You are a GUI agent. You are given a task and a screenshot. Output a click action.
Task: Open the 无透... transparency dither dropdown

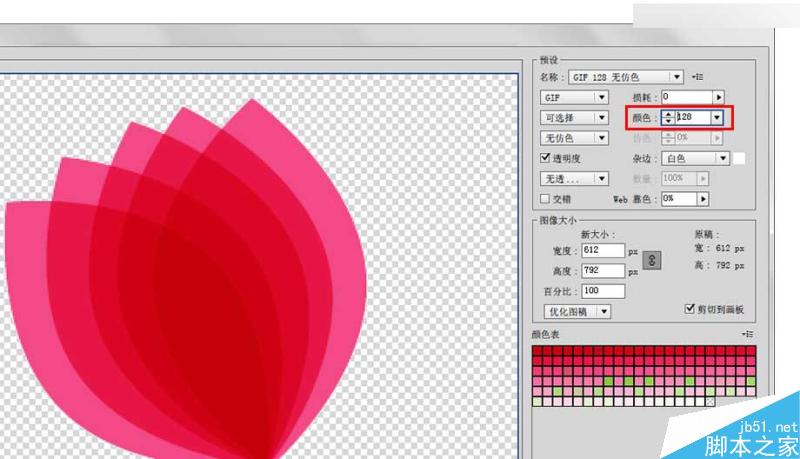pyautogui.click(x=574, y=178)
